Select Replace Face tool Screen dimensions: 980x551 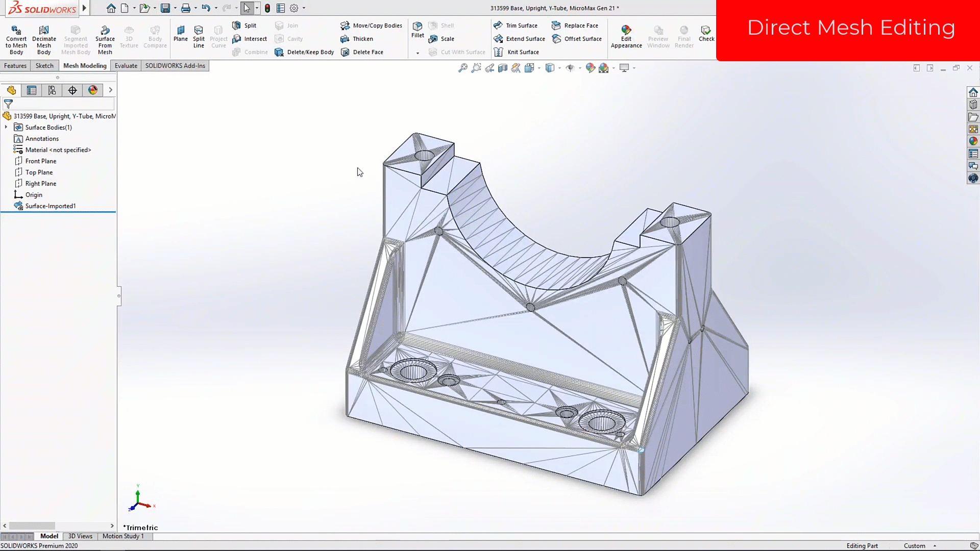[575, 26]
